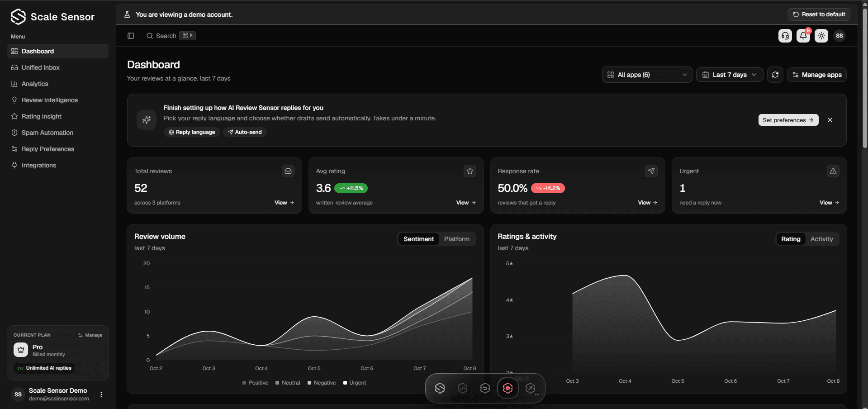Click the Scale Sensor logo
The height and width of the screenshot is (409, 868).
52,17
